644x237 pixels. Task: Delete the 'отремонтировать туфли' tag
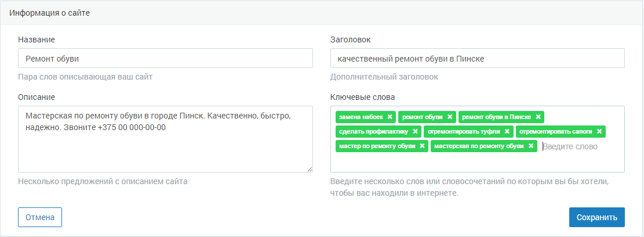pos(507,131)
